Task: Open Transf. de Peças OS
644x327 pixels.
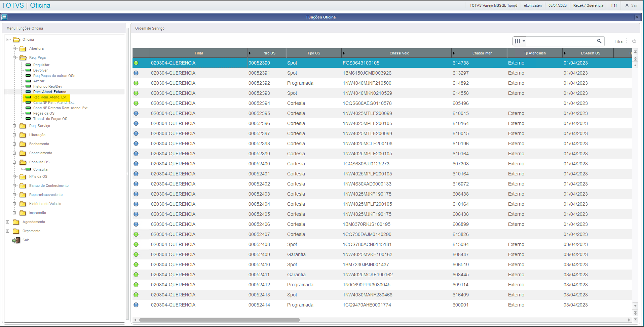Action: (50, 119)
